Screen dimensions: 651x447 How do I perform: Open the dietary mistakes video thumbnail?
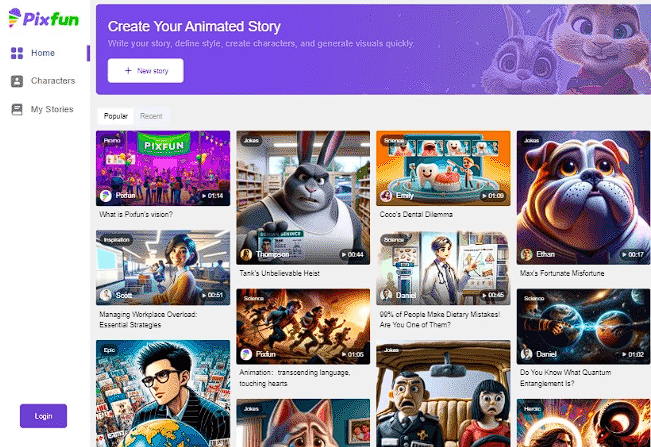tap(443, 268)
